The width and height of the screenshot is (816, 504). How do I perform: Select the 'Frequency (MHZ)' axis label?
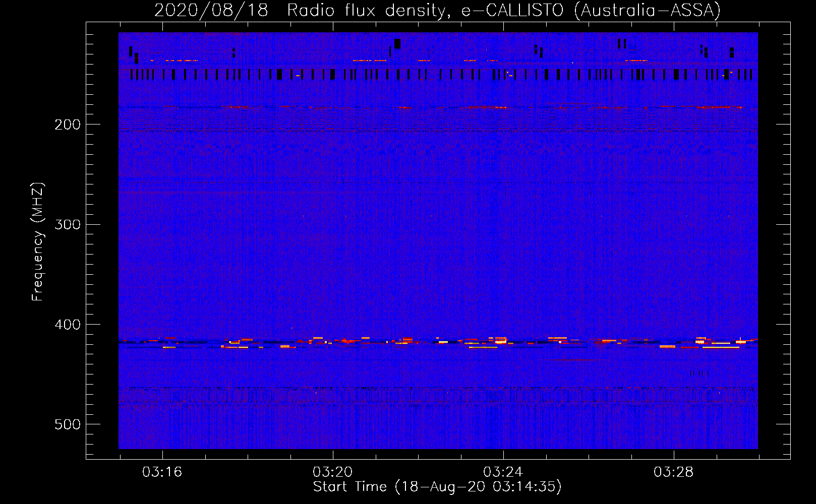coord(38,242)
